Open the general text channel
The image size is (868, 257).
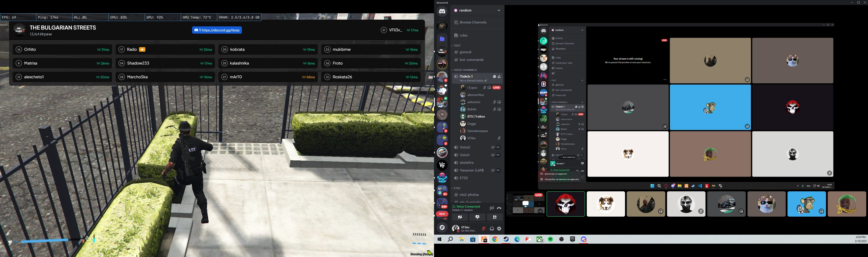465,52
